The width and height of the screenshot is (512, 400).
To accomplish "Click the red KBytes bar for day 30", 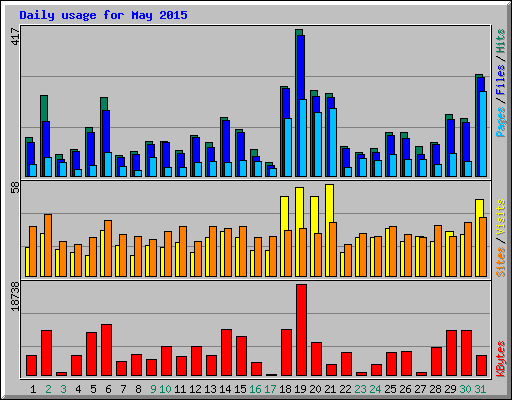I will click(x=466, y=353).
